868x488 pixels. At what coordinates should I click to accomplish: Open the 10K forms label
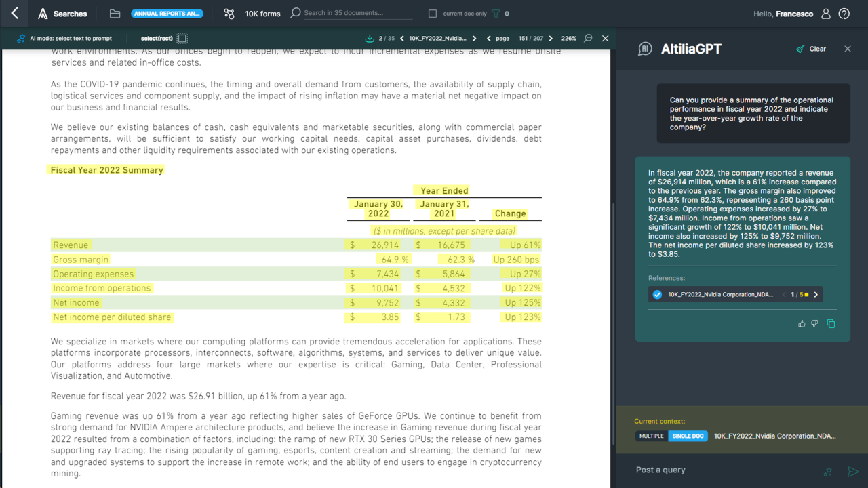click(262, 14)
